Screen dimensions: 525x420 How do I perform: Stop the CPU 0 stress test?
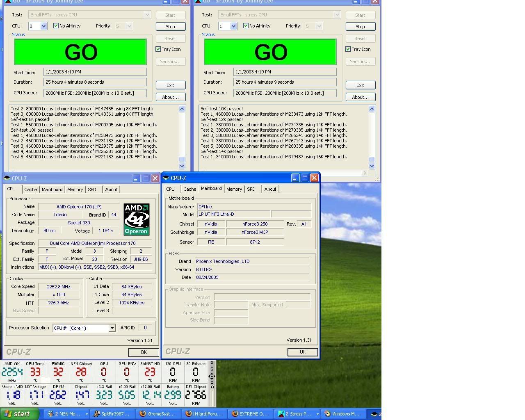pos(170,27)
